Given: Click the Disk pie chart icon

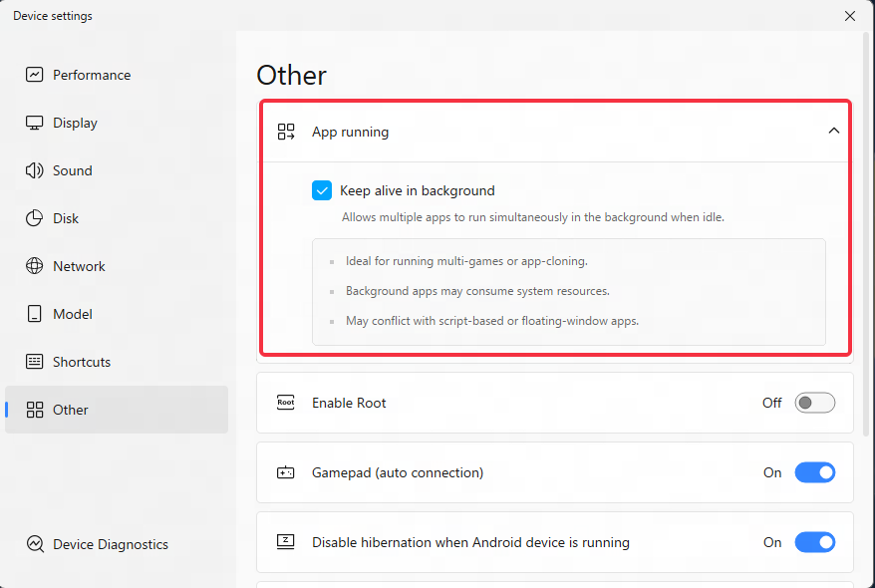Looking at the screenshot, I should click(34, 218).
